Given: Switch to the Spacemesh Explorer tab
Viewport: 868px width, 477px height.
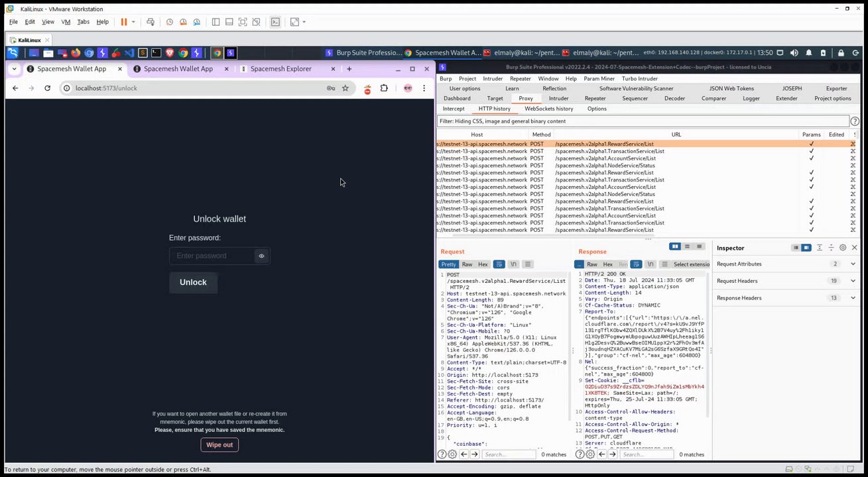Looking at the screenshot, I should coord(280,69).
